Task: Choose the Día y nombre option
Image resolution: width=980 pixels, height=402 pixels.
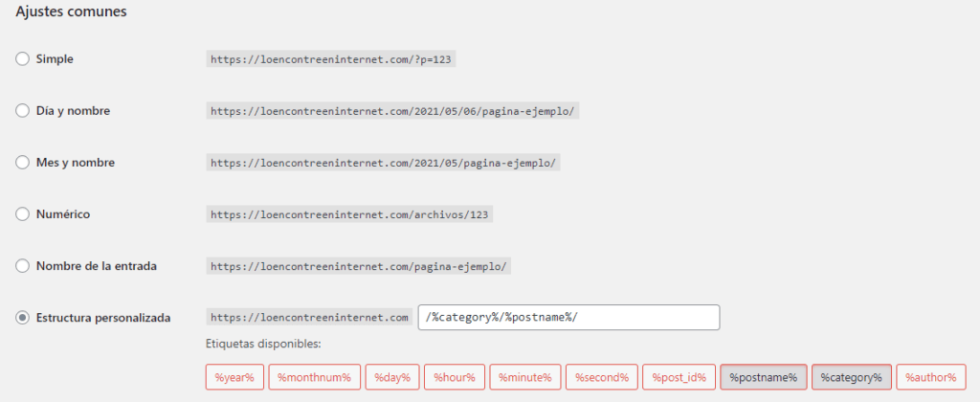Action: tap(23, 111)
